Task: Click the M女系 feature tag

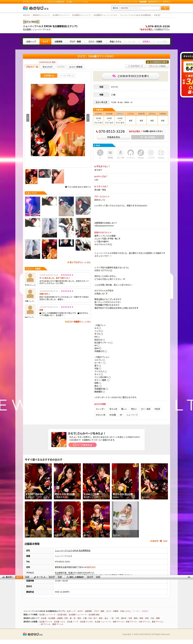Action: [157, 409]
